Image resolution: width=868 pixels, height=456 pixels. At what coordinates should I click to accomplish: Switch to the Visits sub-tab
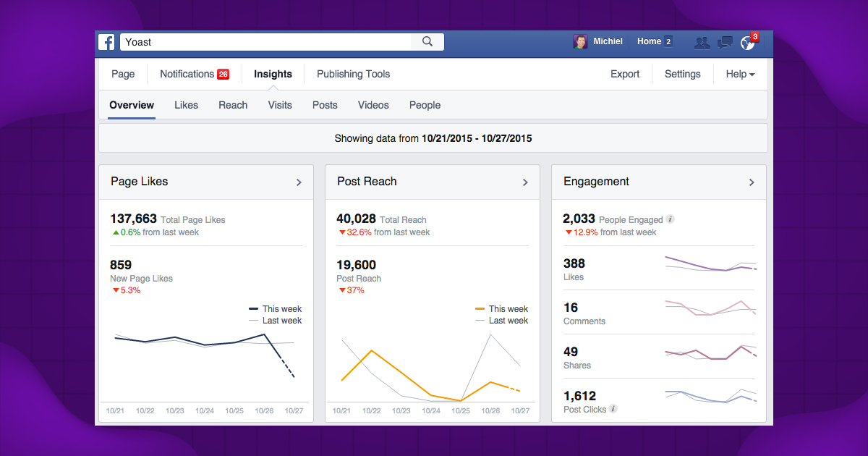[280, 105]
